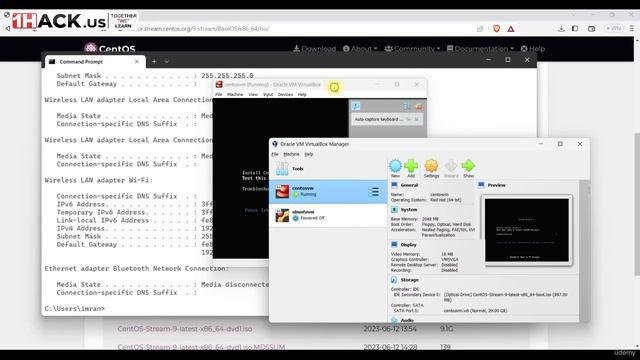This screenshot has height=360, width=640.
Task: Open new tab in Command Prompt
Action: coord(154,62)
